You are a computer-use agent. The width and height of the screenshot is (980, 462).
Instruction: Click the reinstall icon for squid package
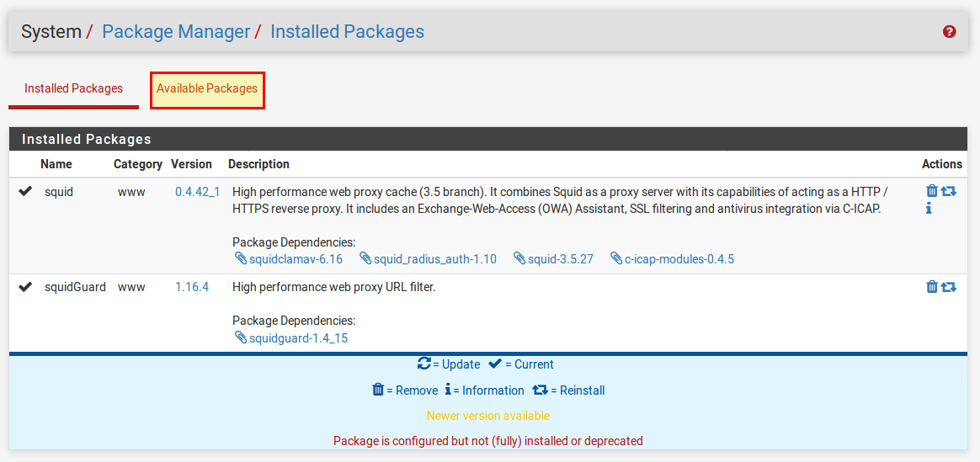click(x=949, y=191)
